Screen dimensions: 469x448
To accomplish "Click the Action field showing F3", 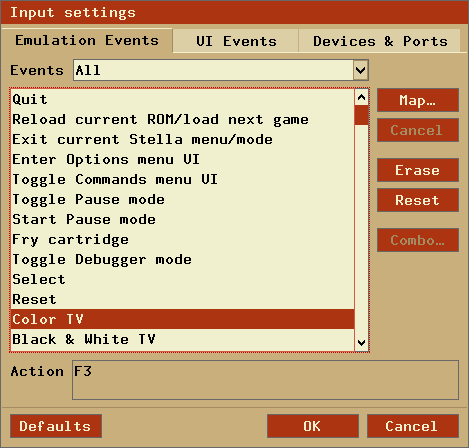I will click(x=265, y=380).
